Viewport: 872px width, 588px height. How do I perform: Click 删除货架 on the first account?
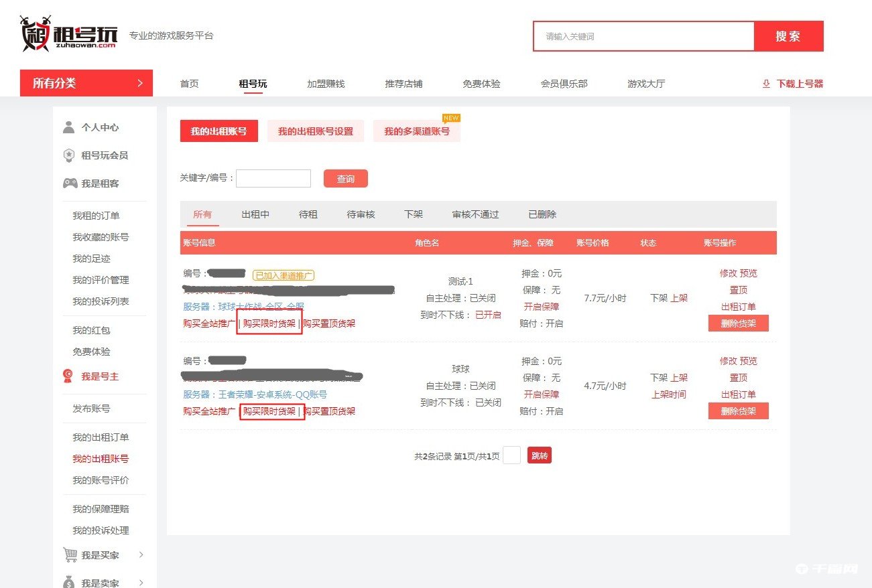(x=738, y=323)
